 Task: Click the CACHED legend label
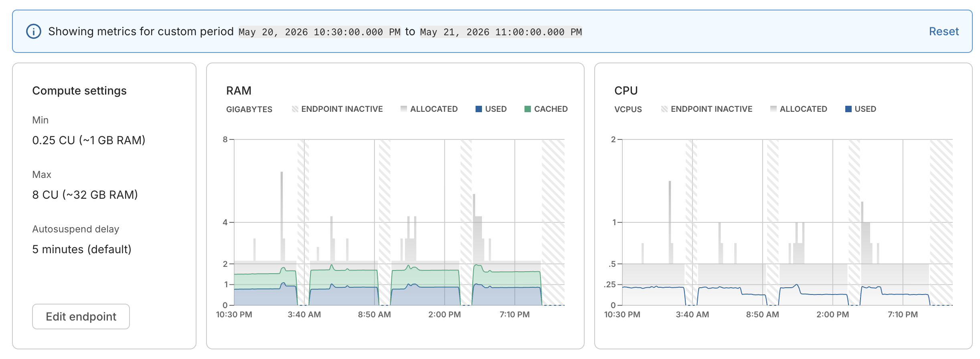tap(551, 109)
